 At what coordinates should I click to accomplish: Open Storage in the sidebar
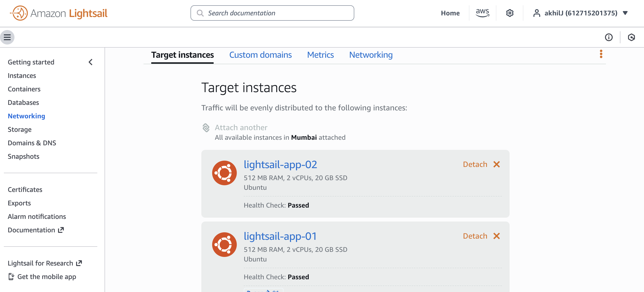click(x=20, y=130)
